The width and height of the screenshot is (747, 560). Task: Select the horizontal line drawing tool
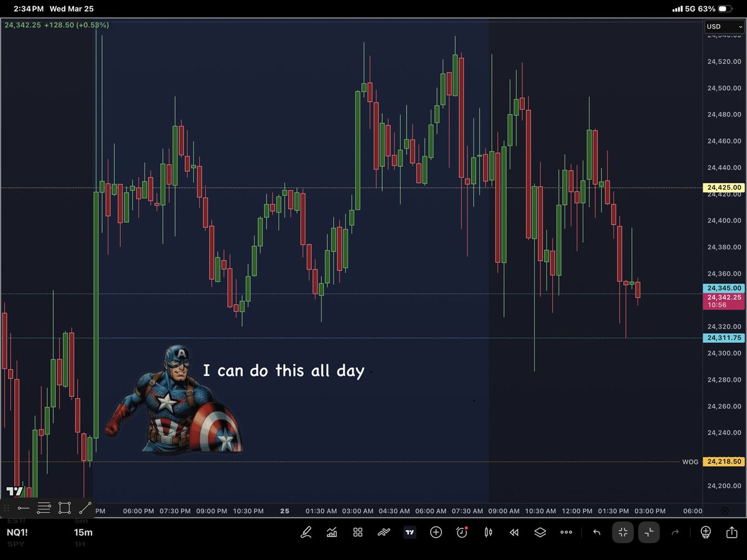24,508
